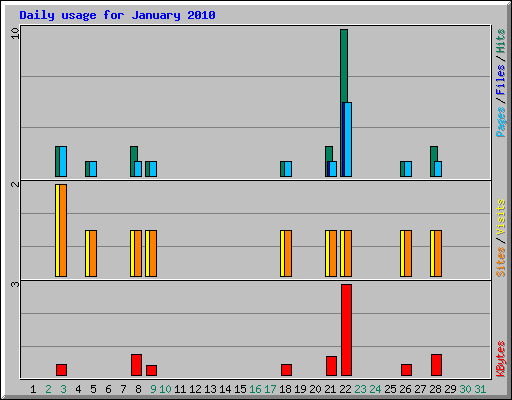512x400 pixels.
Task: Click the red KBytes bar for day 26
Action: 406,370
